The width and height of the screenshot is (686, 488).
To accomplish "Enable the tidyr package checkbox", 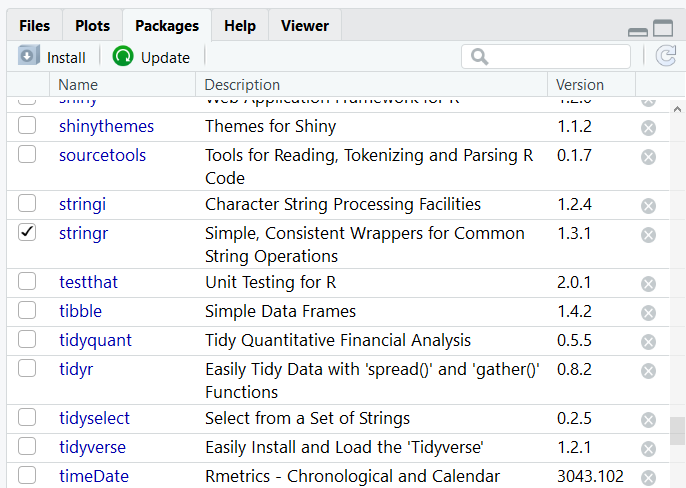I will coord(27,369).
